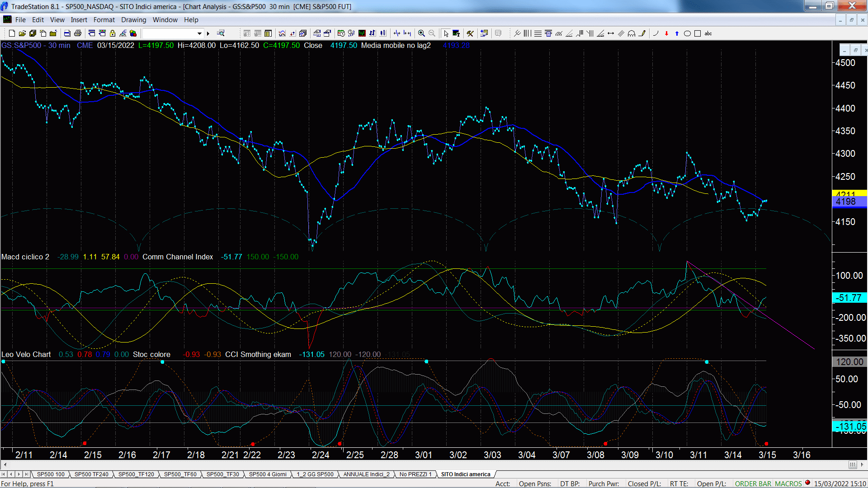Switch to the SP500 TF240 tab

point(91,474)
